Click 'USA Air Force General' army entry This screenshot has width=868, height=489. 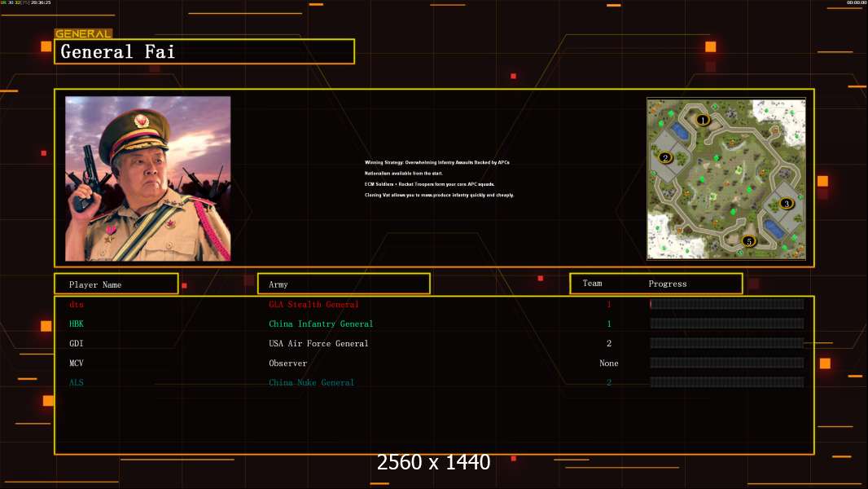(x=318, y=343)
